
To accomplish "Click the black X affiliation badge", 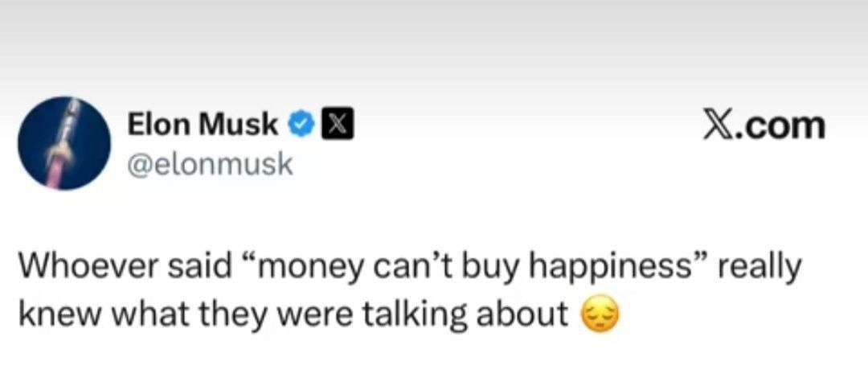I will 337,125.
